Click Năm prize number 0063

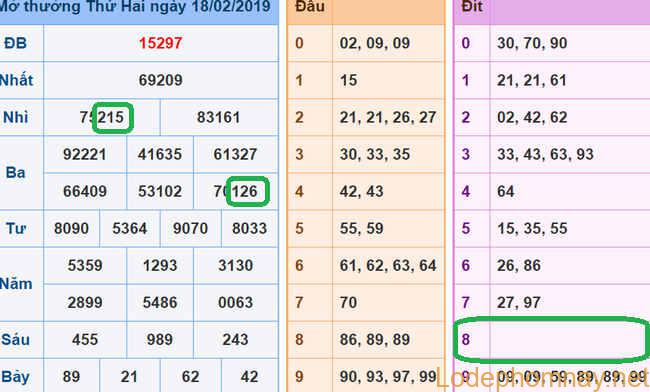[x=235, y=302]
